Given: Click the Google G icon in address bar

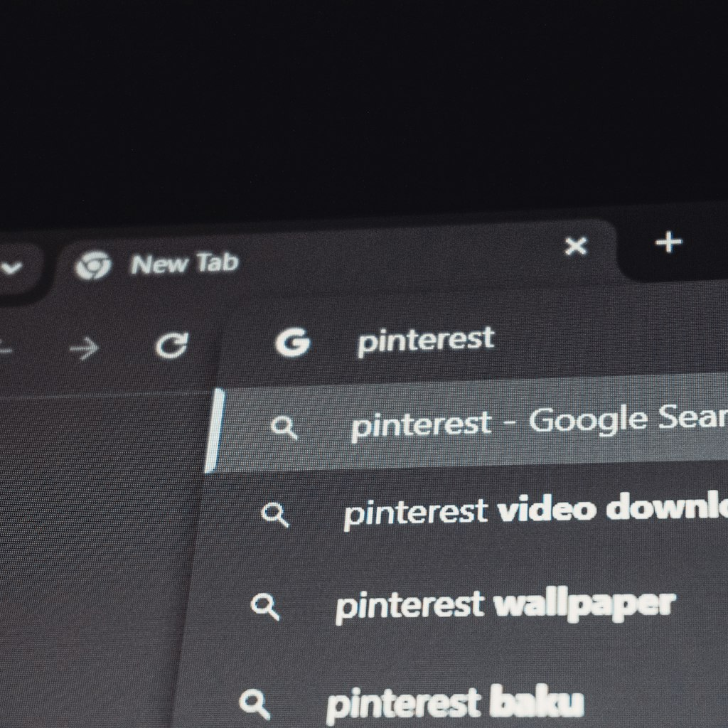Looking at the screenshot, I should coord(292,343).
